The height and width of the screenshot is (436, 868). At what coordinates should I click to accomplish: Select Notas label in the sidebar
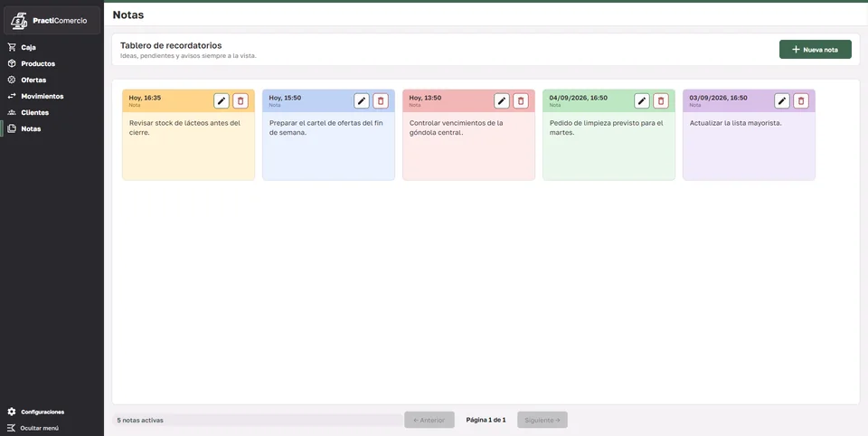(x=31, y=128)
